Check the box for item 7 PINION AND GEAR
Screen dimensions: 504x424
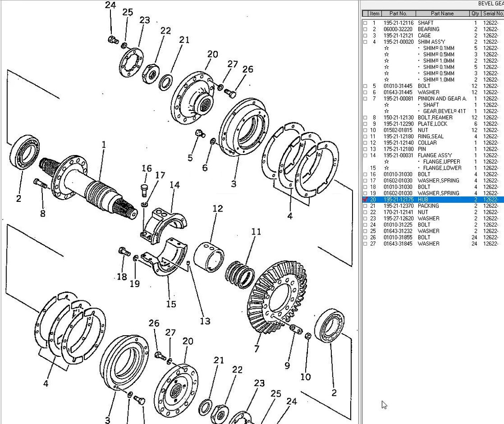pos(365,98)
